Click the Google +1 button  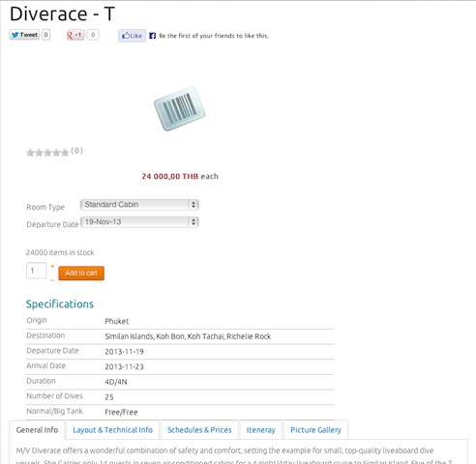point(74,35)
